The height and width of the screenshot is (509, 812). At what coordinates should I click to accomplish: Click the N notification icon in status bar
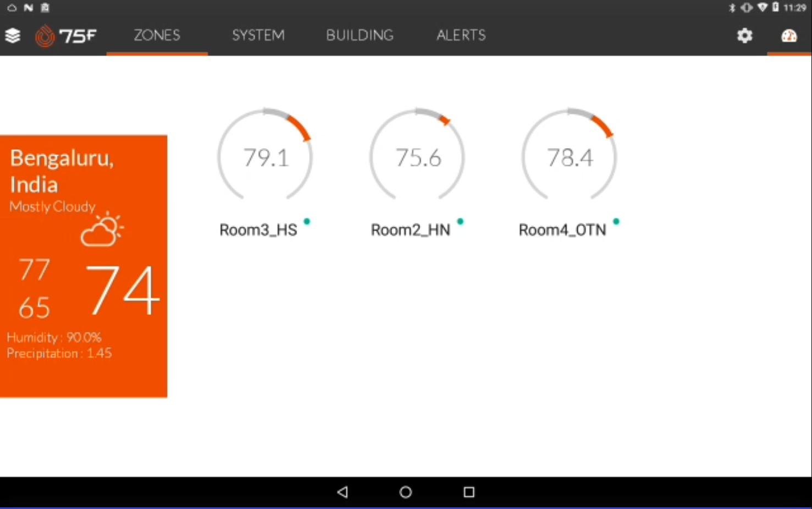point(29,8)
